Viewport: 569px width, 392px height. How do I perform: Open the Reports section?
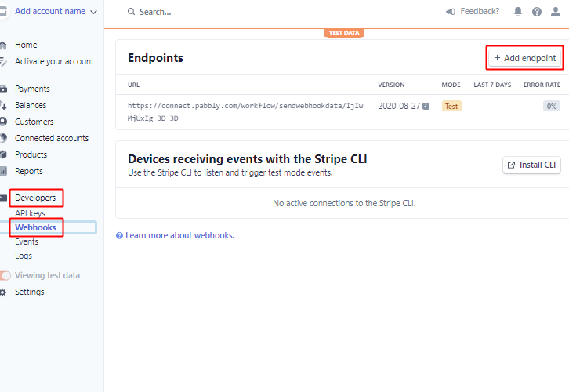coord(29,171)
